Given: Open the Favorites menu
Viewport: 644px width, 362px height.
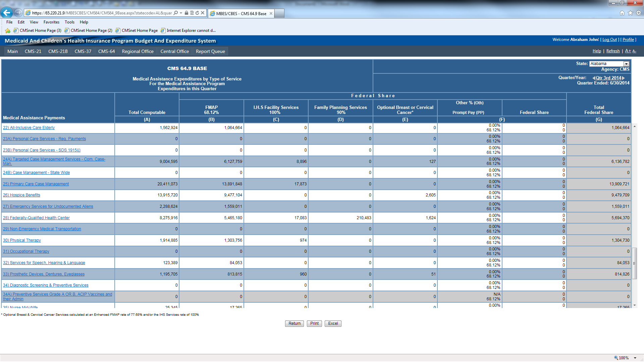Looking at the screenshot, I should click(51, 22).
